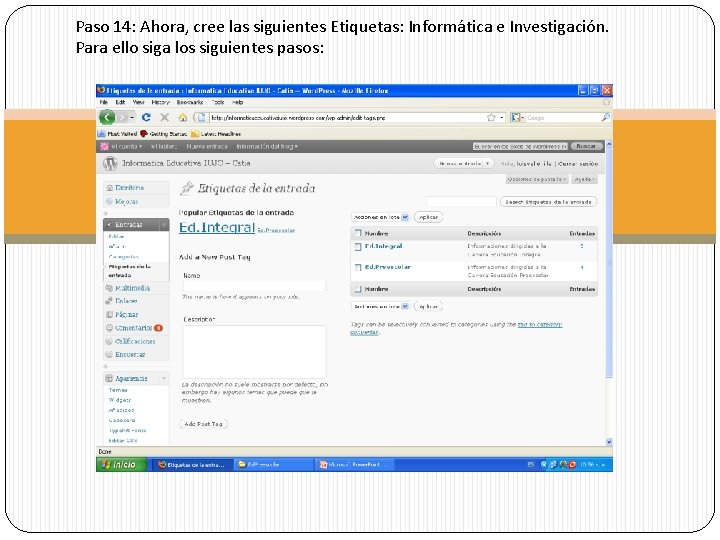
Task: Click the Páginas sidebar icon
Action: 109,315
